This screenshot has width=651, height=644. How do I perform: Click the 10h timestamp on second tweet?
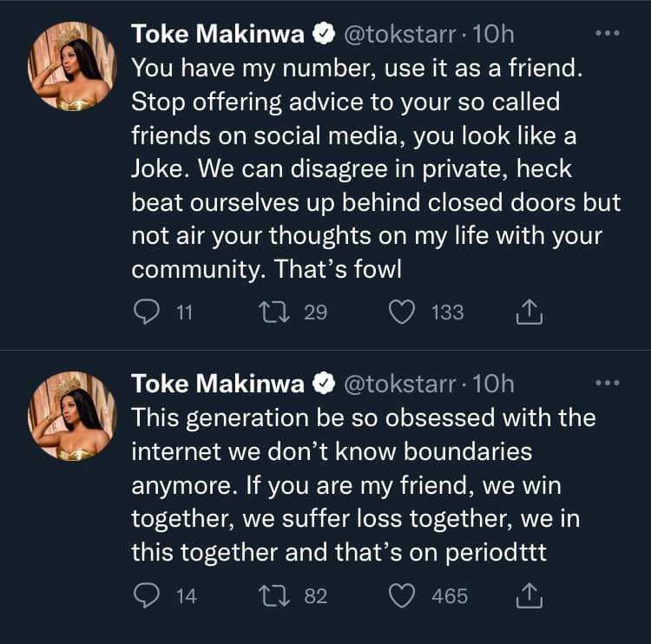tap(496, 384)
